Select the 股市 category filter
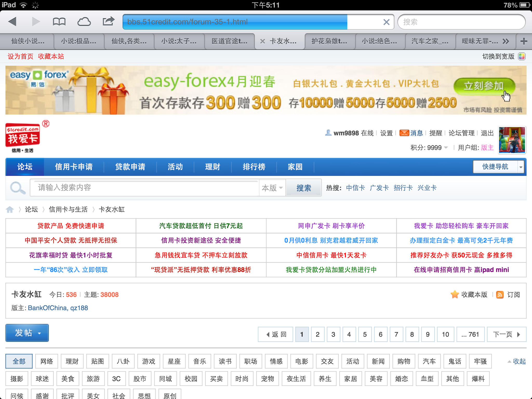Viewport: 532px width, 399px height. coord(140,379)
